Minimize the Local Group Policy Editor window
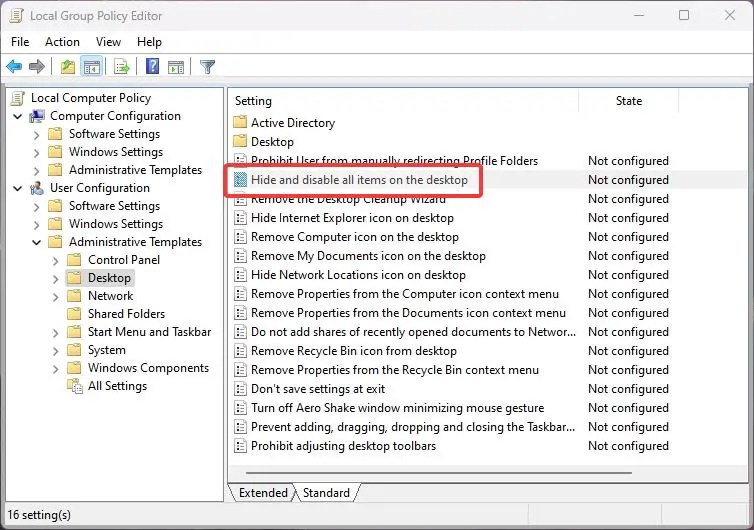 pyautogui.click(x=639, y=15)
